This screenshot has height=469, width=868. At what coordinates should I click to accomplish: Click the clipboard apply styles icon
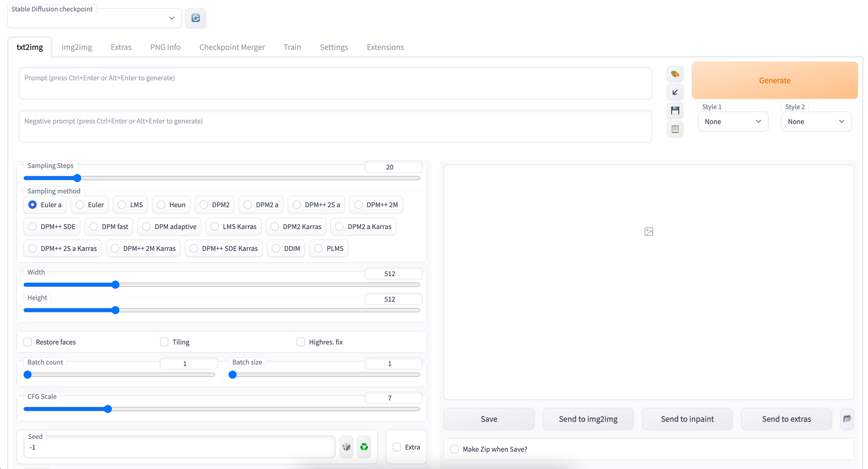pyautogui.click(x=675, y=129)
